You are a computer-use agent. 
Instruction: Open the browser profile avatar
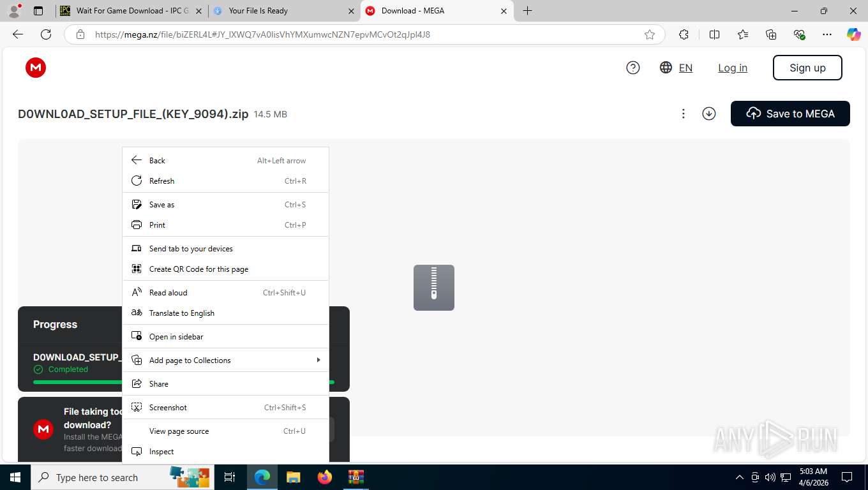click(x=13, y=11)
